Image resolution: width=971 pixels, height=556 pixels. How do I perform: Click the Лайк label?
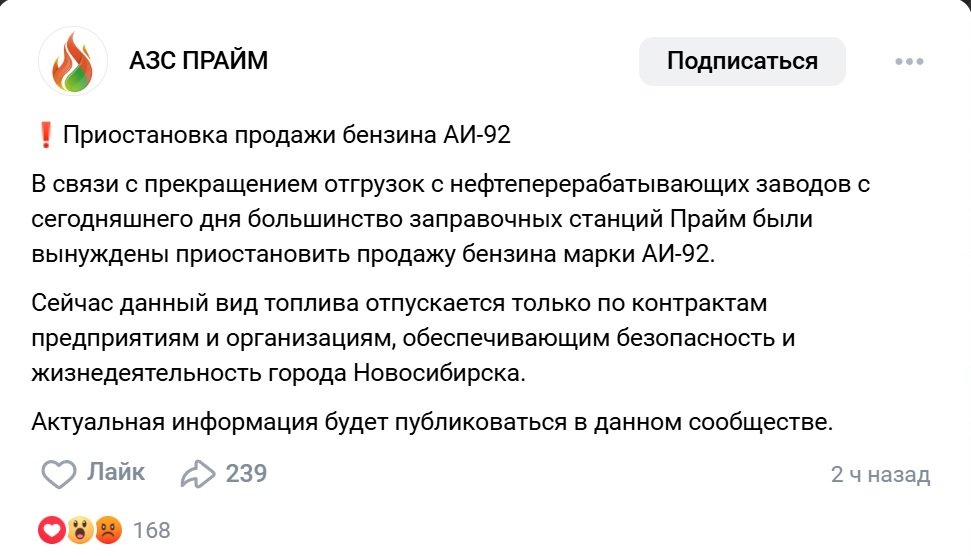116,472
